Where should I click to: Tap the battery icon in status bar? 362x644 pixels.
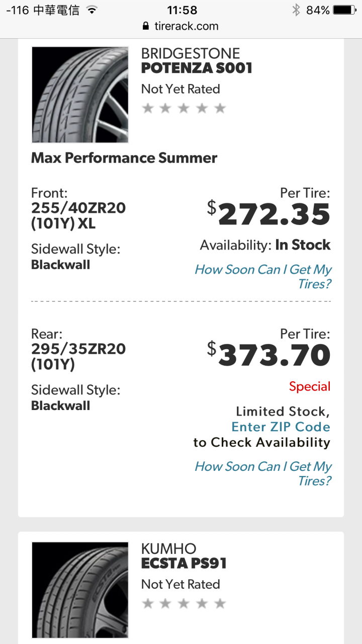click(344, 10)
